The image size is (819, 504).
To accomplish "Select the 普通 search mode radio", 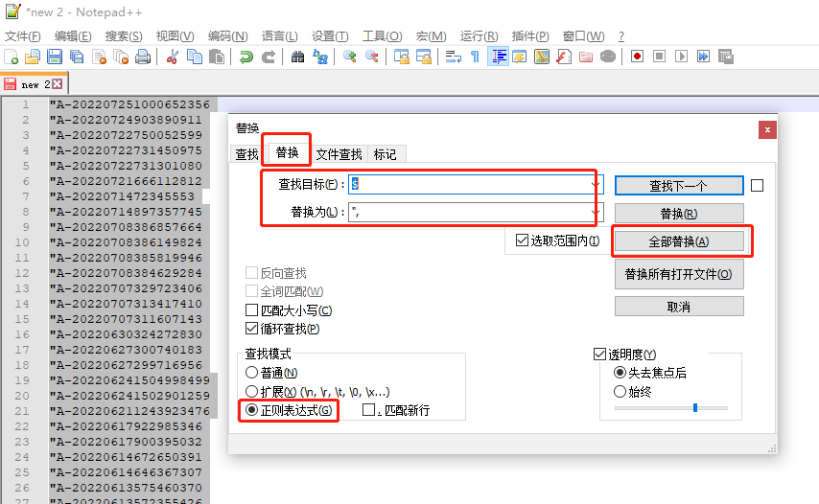I will [x=252, y=373].
